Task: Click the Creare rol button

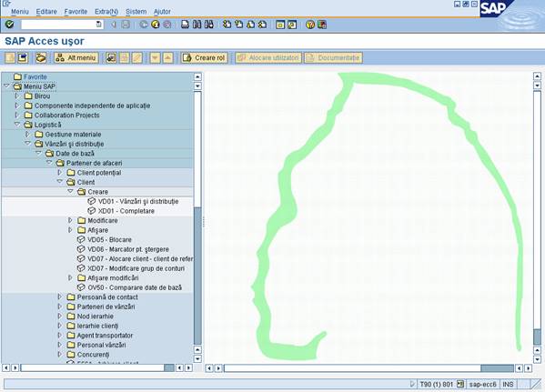Action: pos(205,57)
